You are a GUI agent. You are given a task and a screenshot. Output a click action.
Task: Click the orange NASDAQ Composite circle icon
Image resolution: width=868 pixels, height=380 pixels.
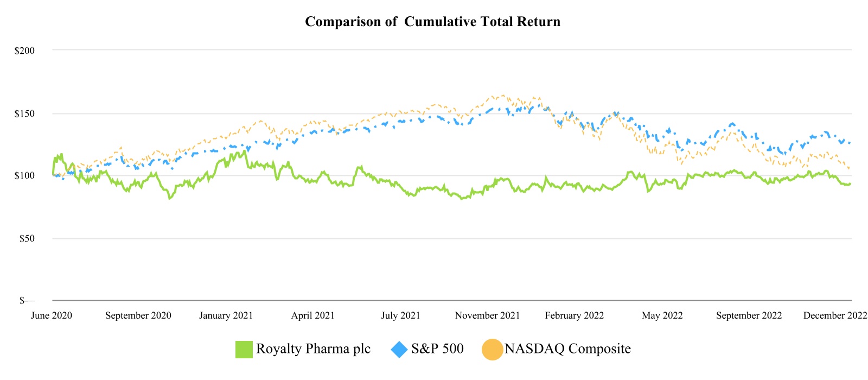click(x=492, y=350)
